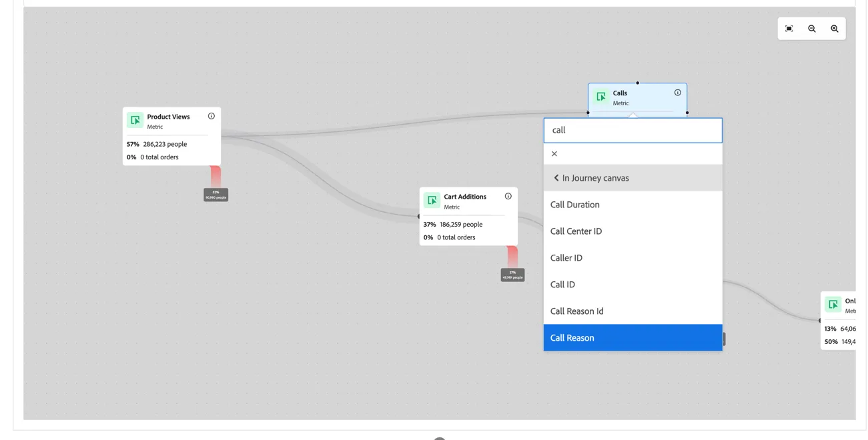Viewport: 868px width, 440px height.
Task: Click the Product Views fallout tag
Action: (x=216, y=194)
